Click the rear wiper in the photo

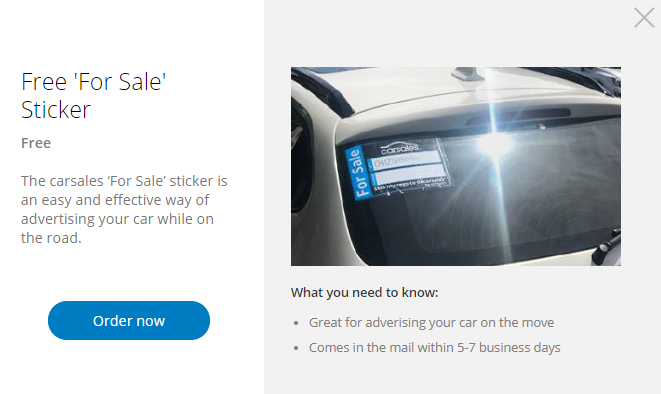pos(606,246)
